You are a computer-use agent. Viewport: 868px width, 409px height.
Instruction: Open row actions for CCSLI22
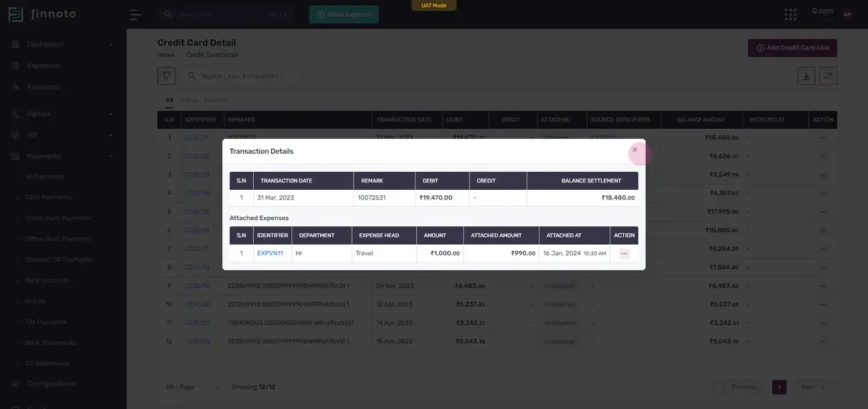[x=823, y=342]
